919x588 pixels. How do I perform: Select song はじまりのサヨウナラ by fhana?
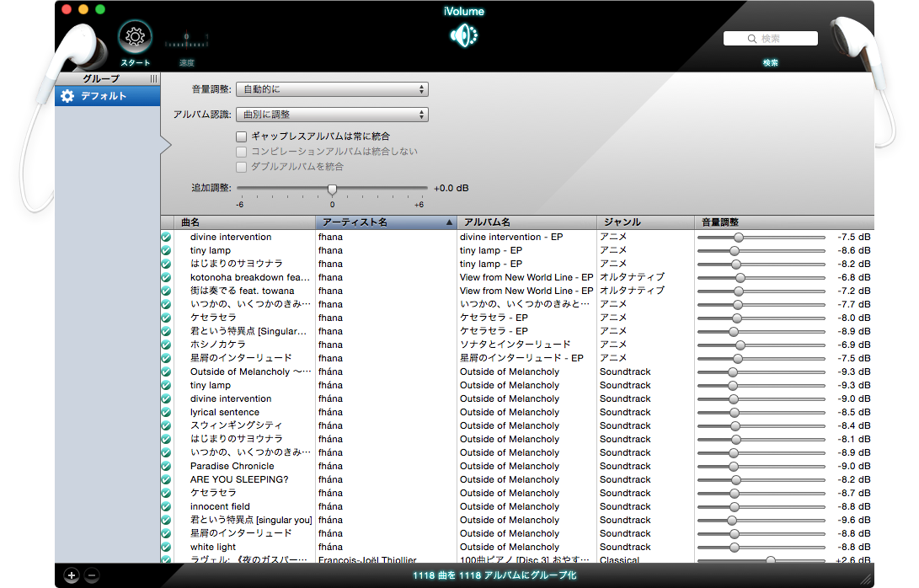(236, 264)
